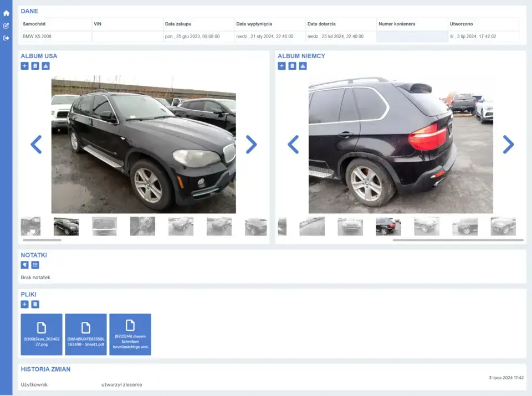Screen dimensions: 532x396
Task: Delete photos in ALBUM NIEMCY
Action: 291,65
